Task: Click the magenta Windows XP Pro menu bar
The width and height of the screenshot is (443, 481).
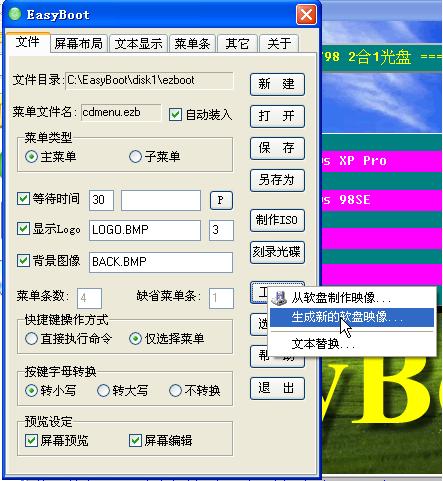Action: coord(382,161)
